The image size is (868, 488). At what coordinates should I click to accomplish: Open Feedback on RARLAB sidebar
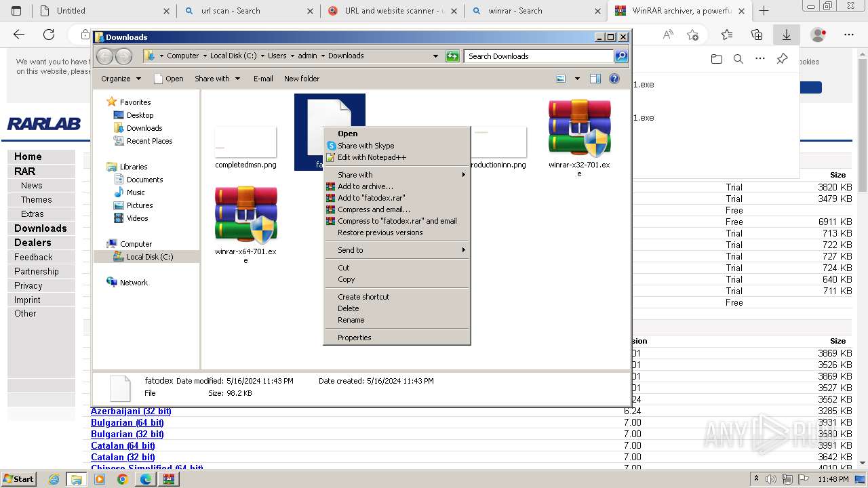coord(33,258)
